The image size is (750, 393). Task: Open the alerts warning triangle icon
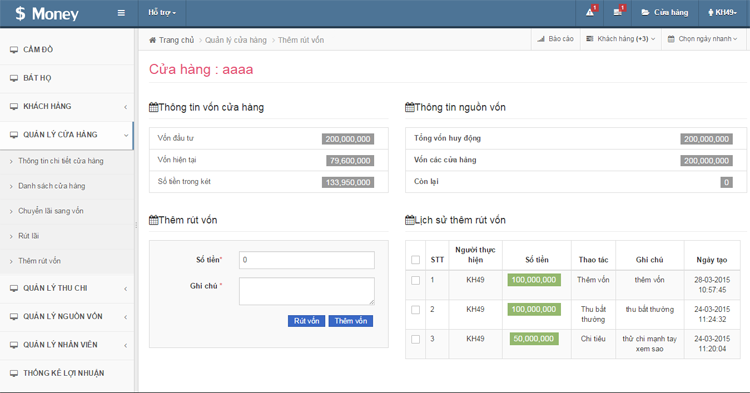click(x=590, y=12)
